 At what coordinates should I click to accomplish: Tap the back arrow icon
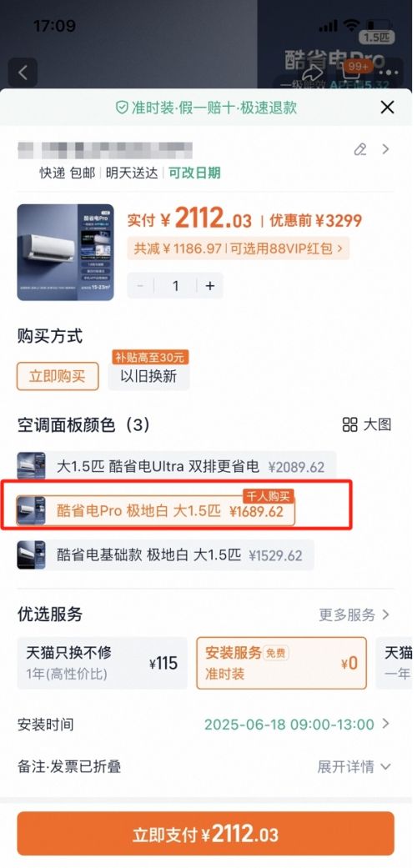(x=23, y=73)
